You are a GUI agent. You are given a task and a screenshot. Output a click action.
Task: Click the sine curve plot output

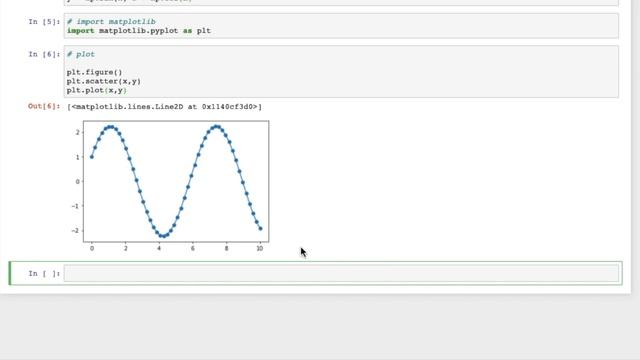[171, 186]
